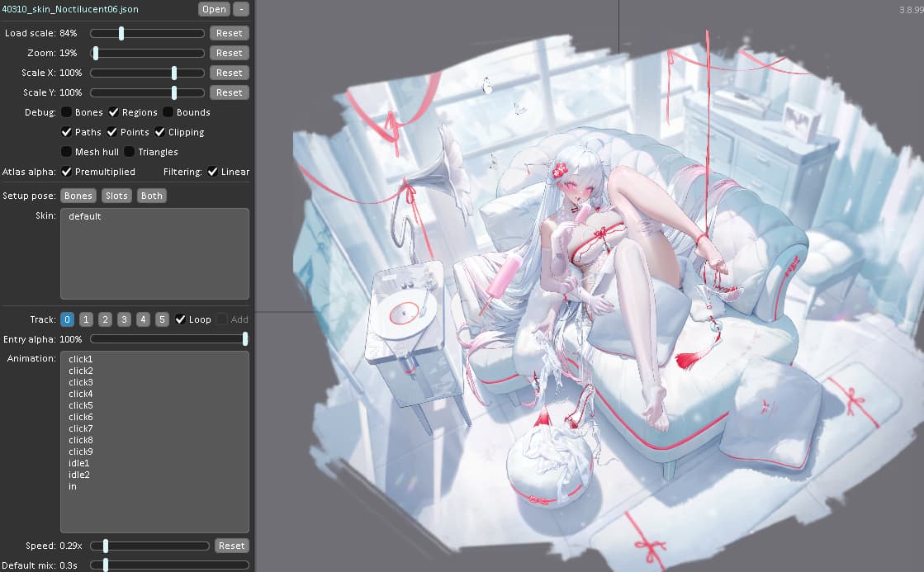
Task: Select track 4
Action: [x=143, y=319]
